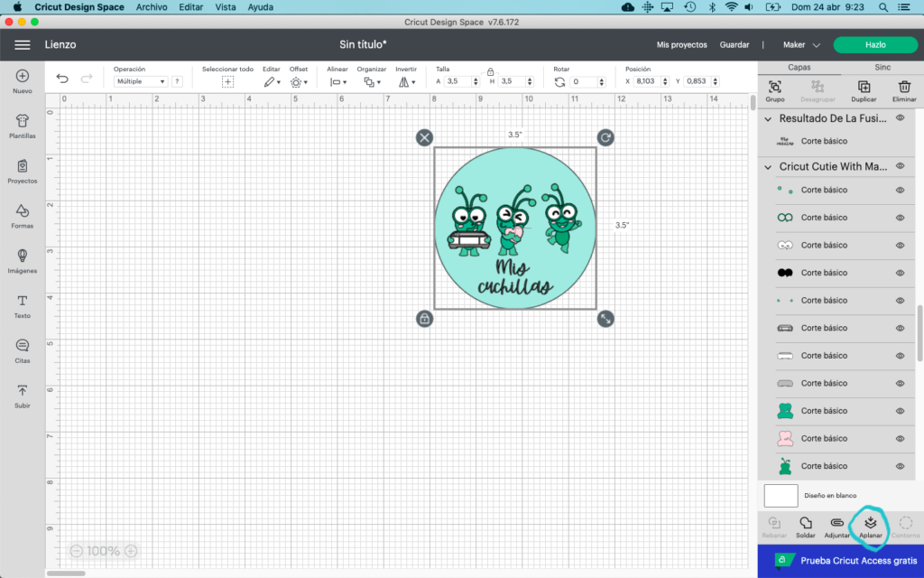The image size is (924, 578).
Task: Open Mis proyectos
Action: coord(682,45)
